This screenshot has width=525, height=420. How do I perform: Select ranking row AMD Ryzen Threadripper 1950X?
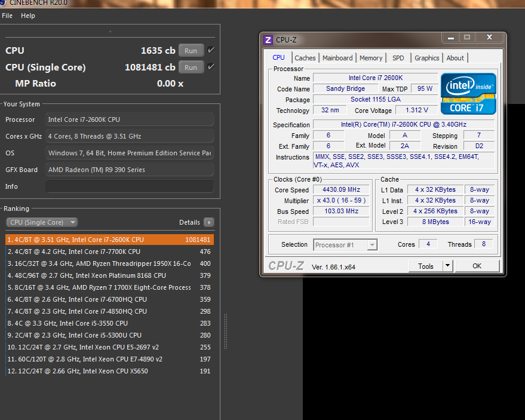(x=109, y=263)
